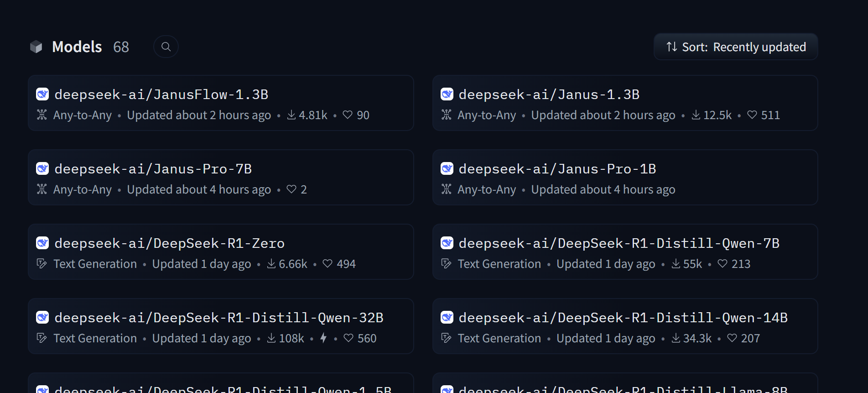This screenshot has width=868, height=393.
Task: Click 'Text Generation' label on R1-Distill-Qwen-14B
Action: pos(499,338)
